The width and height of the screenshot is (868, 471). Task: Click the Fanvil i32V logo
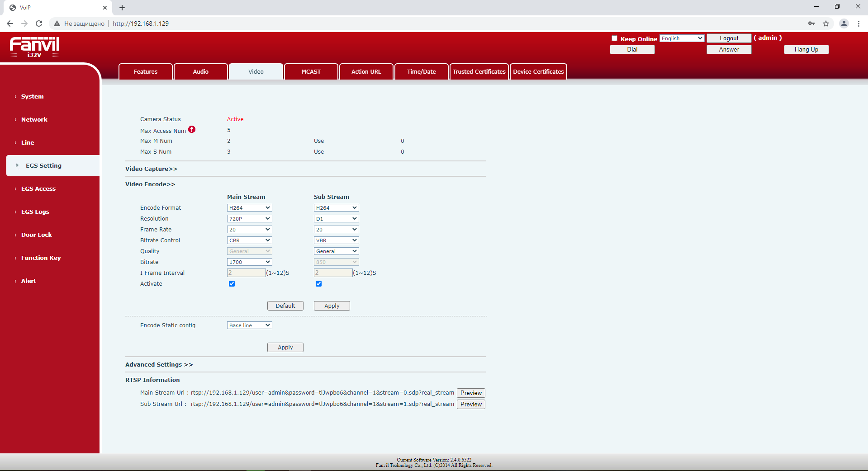[x=34, y=47]
